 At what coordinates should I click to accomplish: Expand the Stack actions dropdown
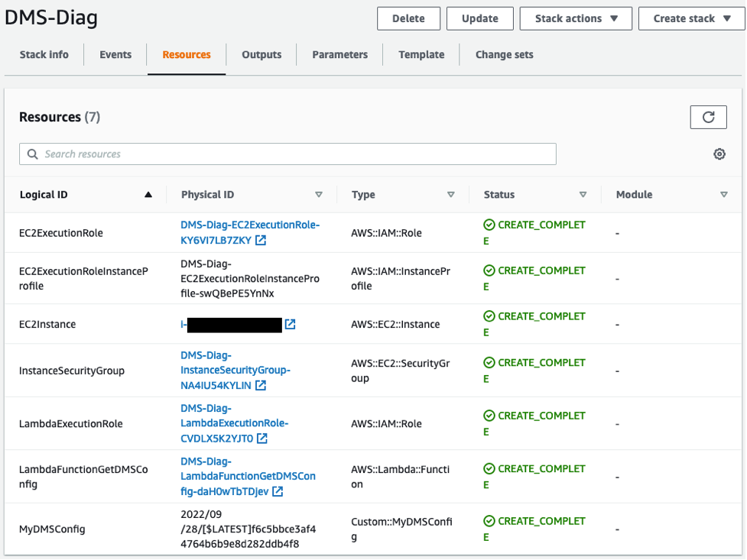[x=576, y=18]
